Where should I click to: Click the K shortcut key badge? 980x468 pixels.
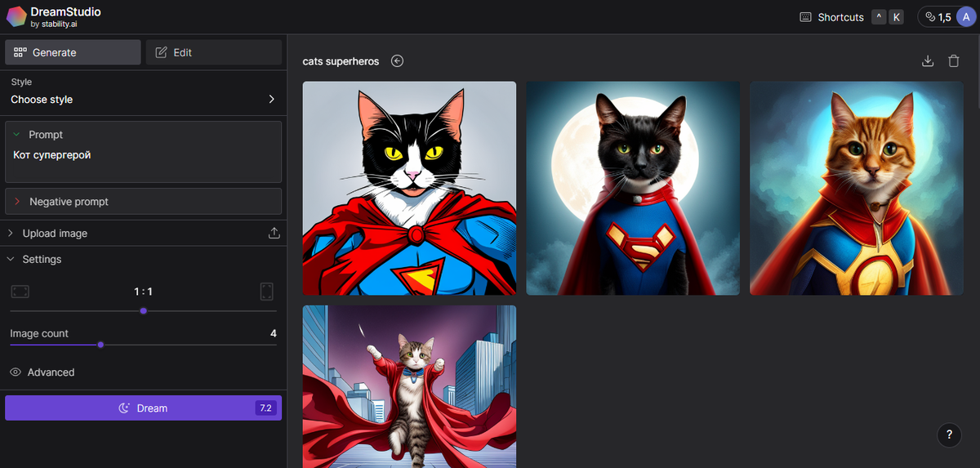[x=897, y=17]
